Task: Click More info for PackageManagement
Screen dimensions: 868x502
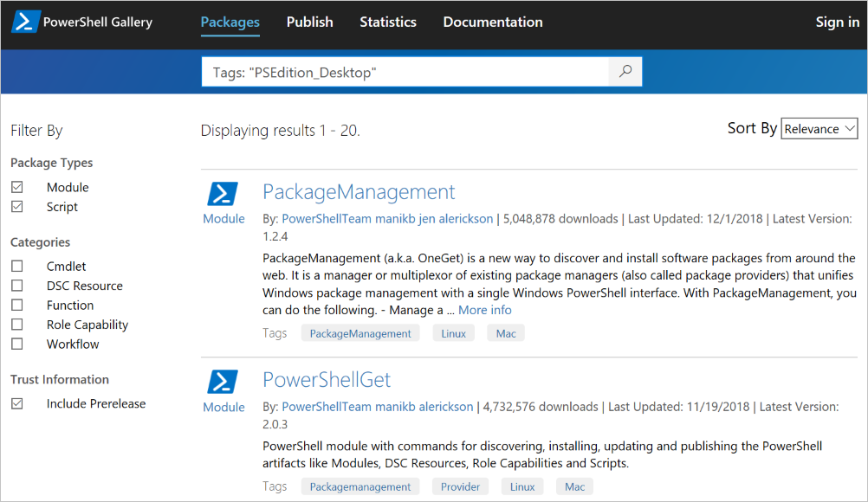Action: (484, 309)
